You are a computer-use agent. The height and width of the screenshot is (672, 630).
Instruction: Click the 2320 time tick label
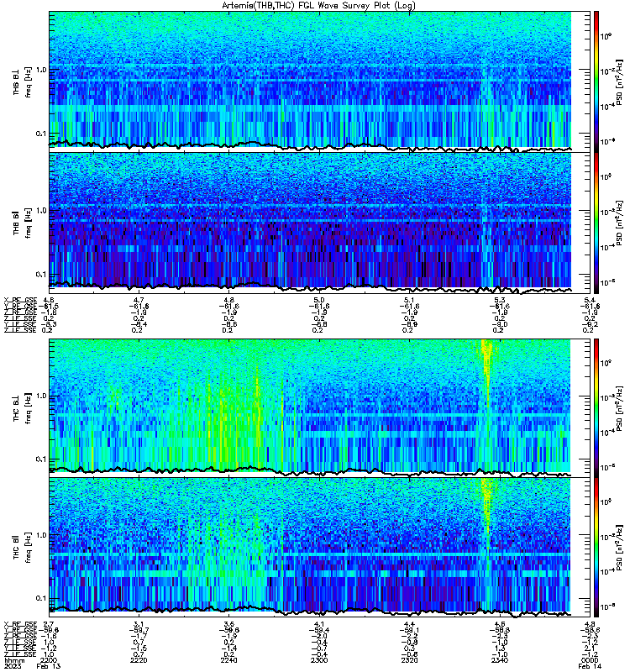[x=409, y=660]
